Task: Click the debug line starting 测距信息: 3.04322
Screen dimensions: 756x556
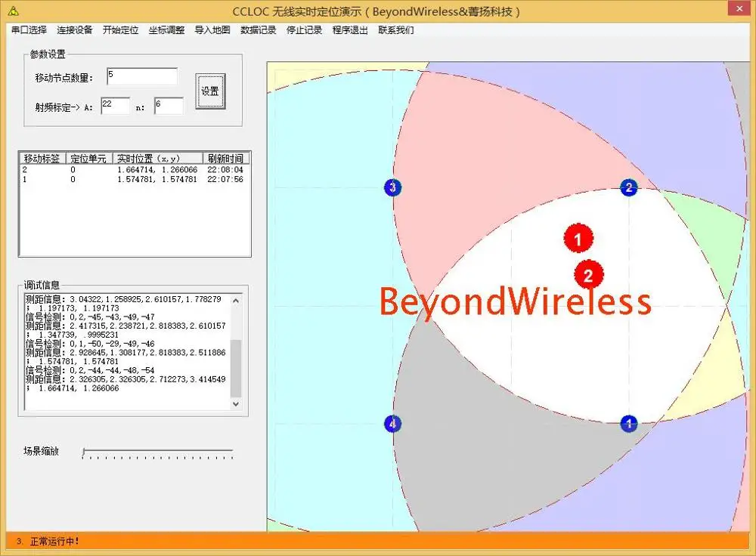Action: click(123, 299)
